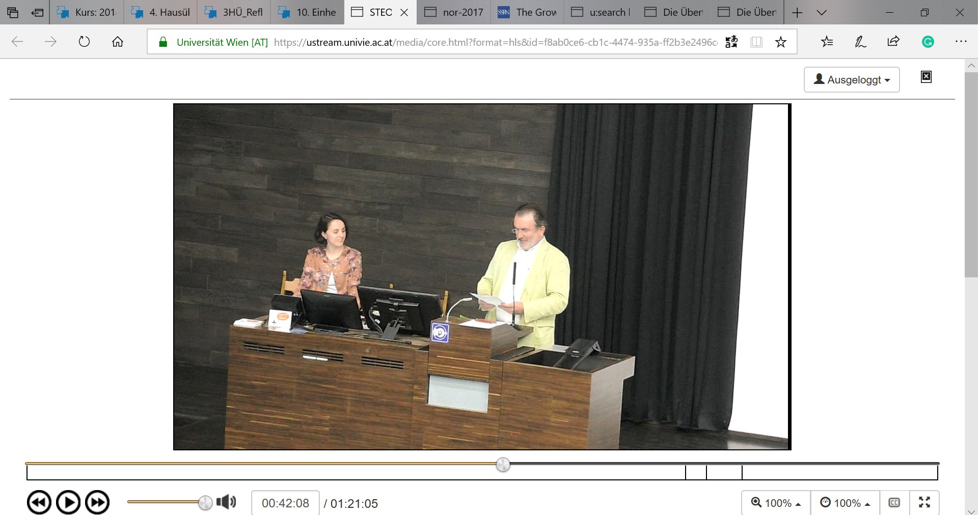Image resolution: width=980 pixels, height=515 pixels.
Task: Fast forward the video
Action: (x=97, y=503)
